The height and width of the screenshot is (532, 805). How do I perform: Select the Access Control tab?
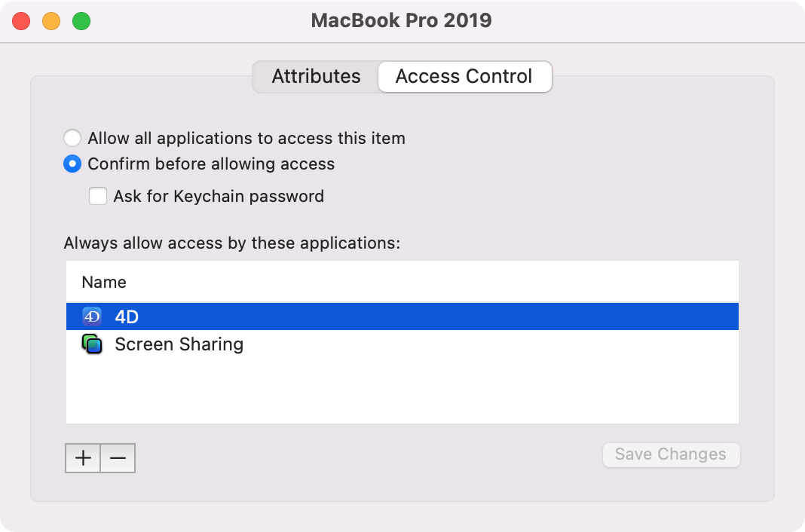464,76
